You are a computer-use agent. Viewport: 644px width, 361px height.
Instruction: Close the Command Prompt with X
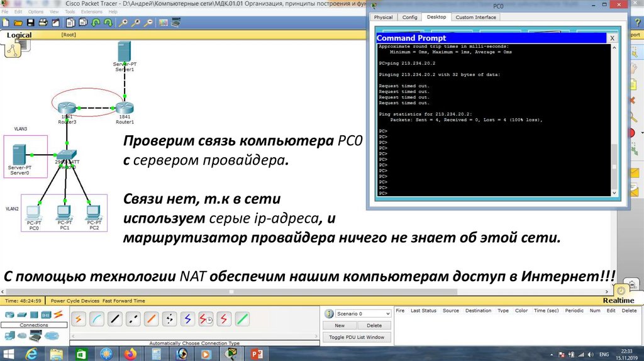tap(612, 38)
